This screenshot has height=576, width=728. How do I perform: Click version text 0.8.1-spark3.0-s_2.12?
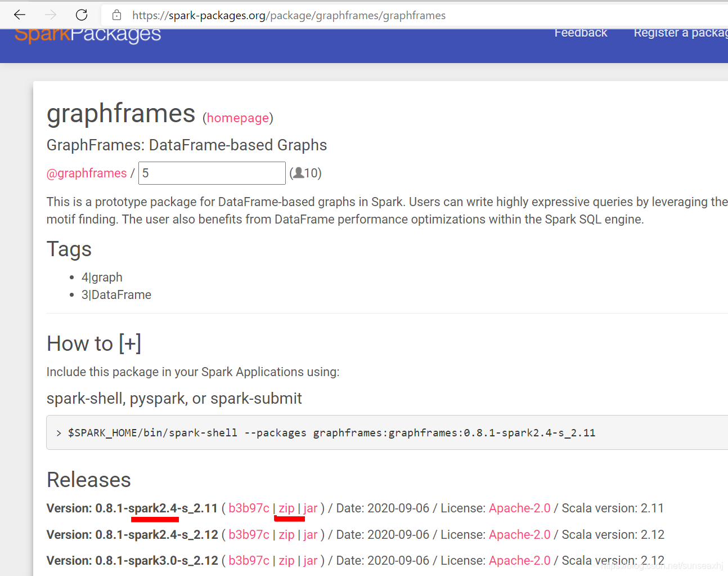point(156,560)
